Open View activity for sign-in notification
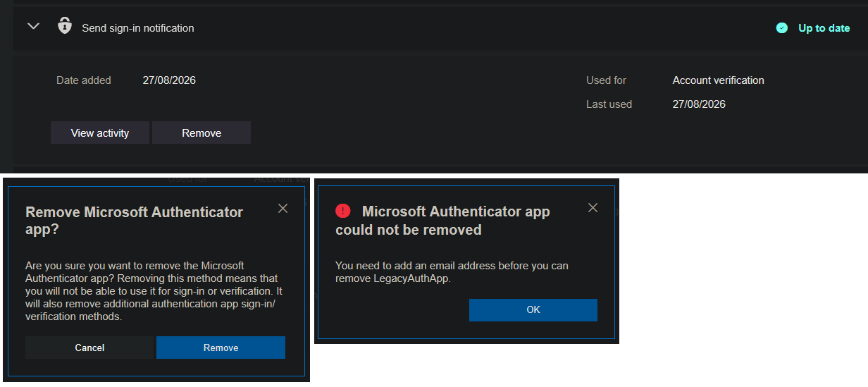This screenshot has height=387, width=868. (100, 133)
